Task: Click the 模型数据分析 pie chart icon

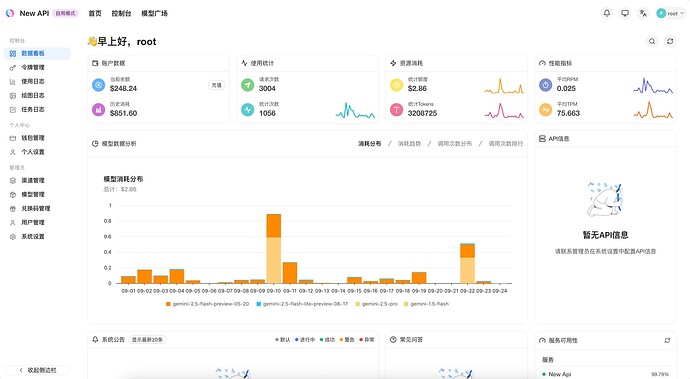Action: pos(95,144)
